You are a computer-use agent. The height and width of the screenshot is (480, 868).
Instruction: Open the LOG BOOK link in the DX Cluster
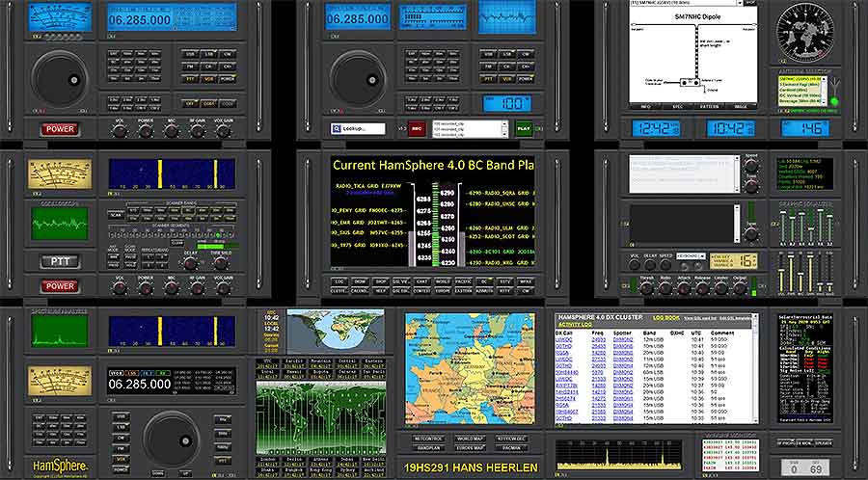point(665,318)
